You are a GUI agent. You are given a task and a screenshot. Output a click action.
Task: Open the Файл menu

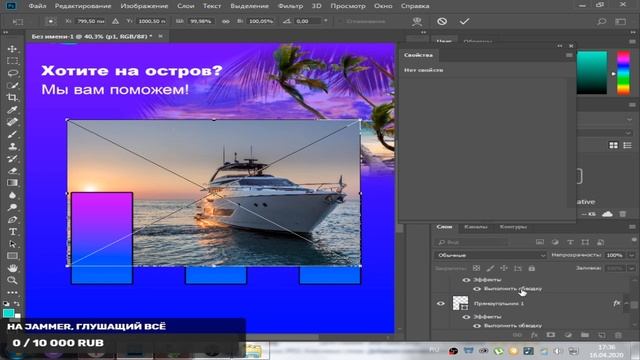tap(37, 6)
